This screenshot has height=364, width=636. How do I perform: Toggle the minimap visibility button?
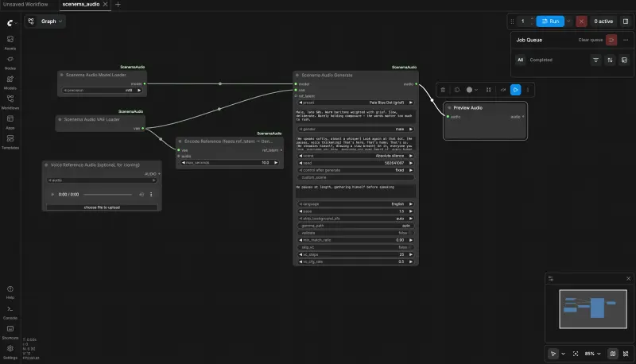coord(613,354)
